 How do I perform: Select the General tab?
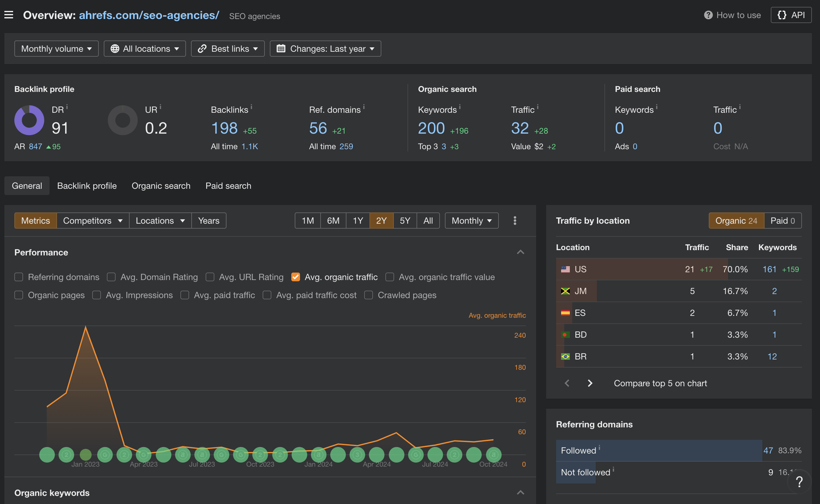[x=27, y=186]
